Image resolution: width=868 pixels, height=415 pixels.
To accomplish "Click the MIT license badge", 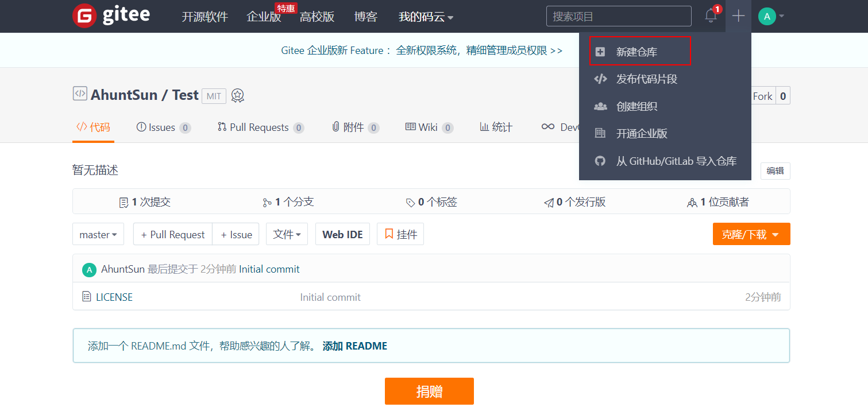I will (214, 96).
